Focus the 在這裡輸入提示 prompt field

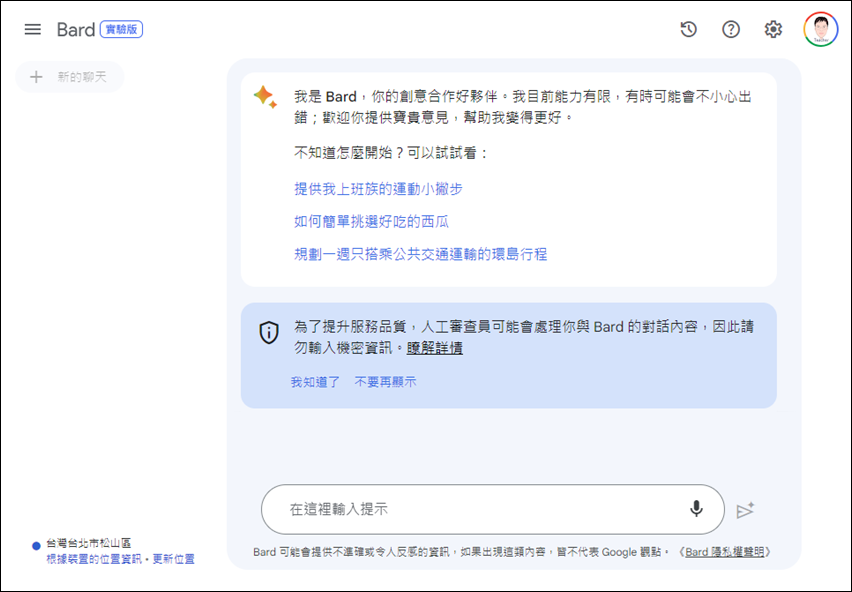[x=493, y=509]
